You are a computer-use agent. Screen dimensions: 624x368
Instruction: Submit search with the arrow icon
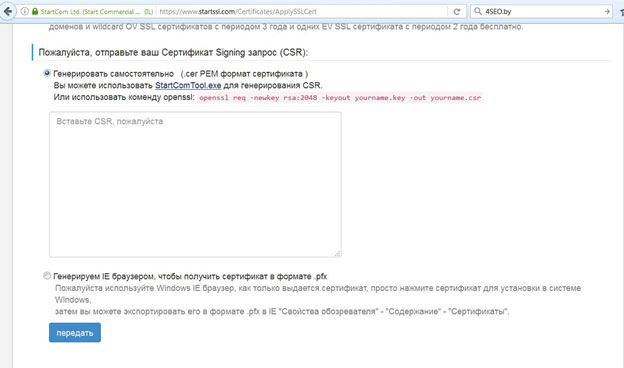coord(607,12)
